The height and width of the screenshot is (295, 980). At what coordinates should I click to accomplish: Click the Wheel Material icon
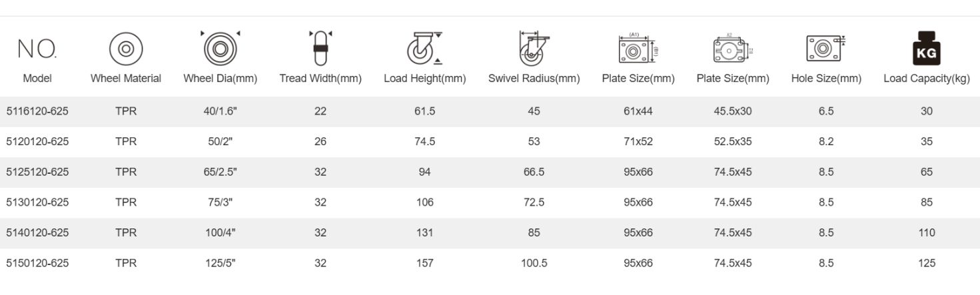click(x=125, y=49)
